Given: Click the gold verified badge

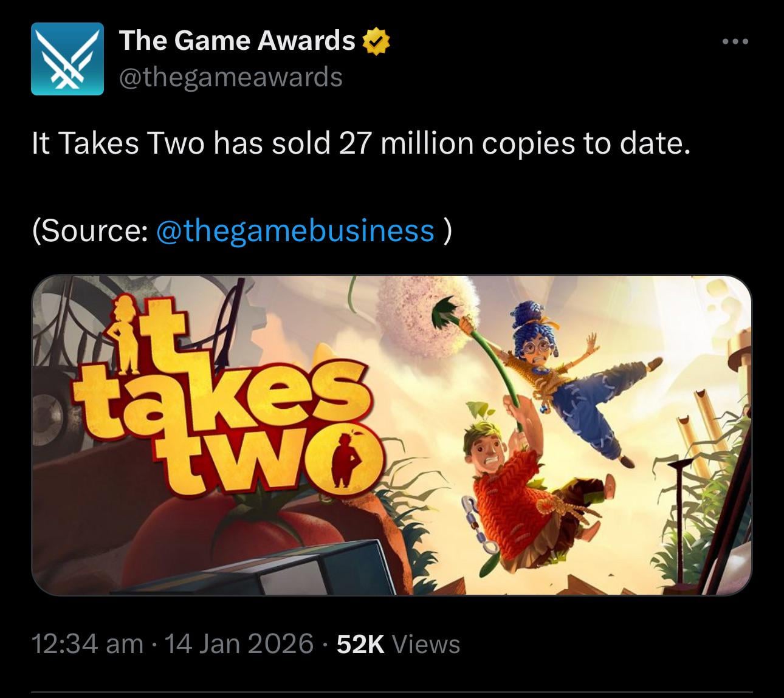Looking at the screenshot, I should click(376, 41).
